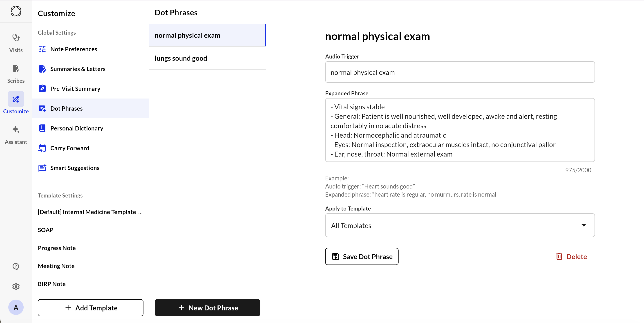Expand the Apply to Template dropdown
This screenshot has width=644, height=323.
coord(459,225)
